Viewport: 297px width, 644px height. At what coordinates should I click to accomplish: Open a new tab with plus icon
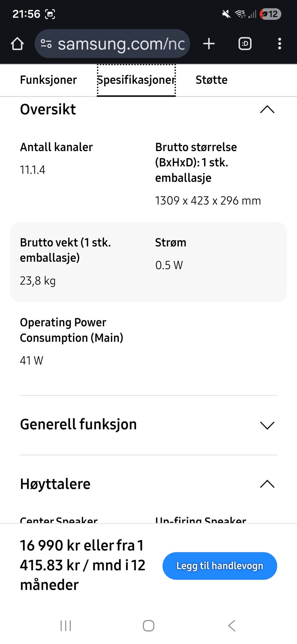209,44
